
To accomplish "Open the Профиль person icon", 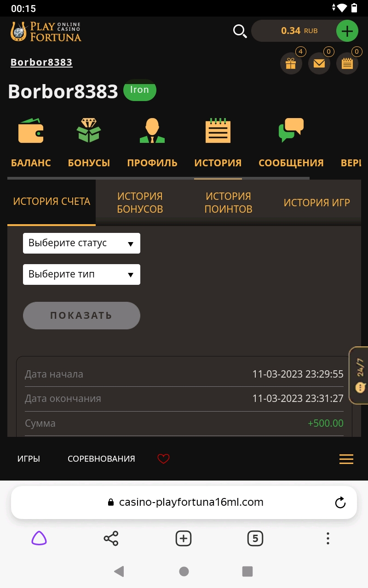I will point(152,130).
